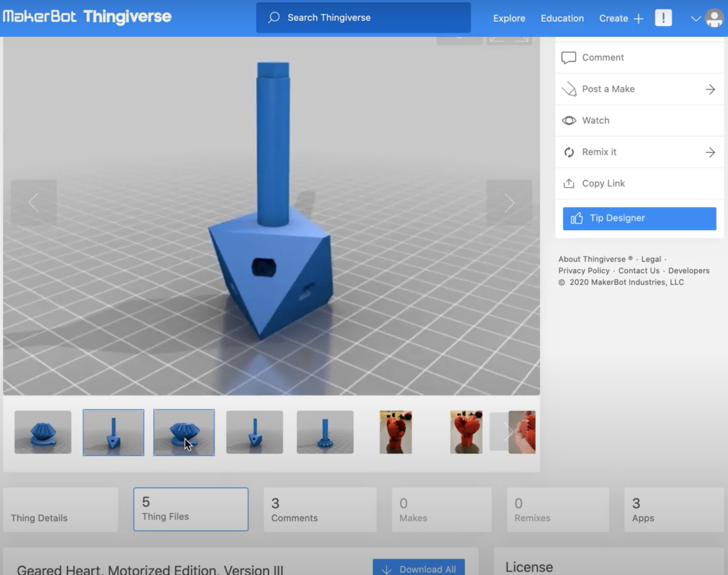The width and height of the screenshot is (728, 575).
Task: Open the Remix it arrow
Action: [710, 152]
